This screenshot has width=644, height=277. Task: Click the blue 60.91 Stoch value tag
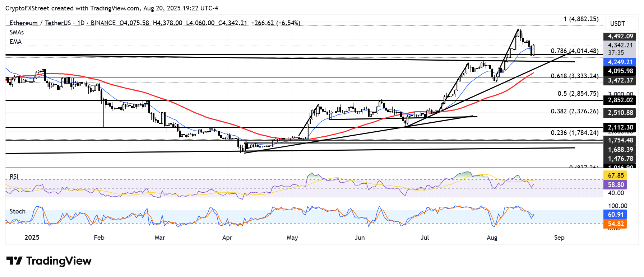(x=616, y=215)
